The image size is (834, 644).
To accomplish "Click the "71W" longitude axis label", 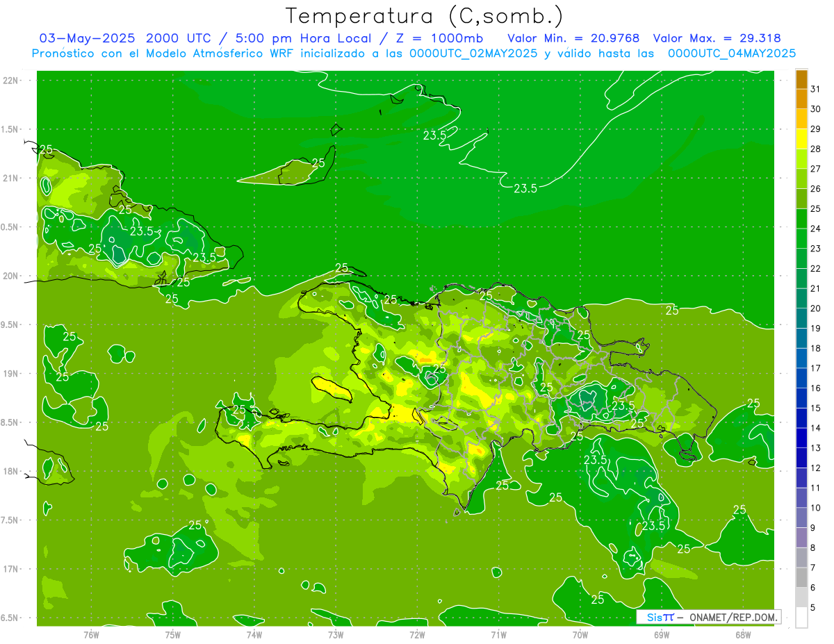I will point(498,634).
